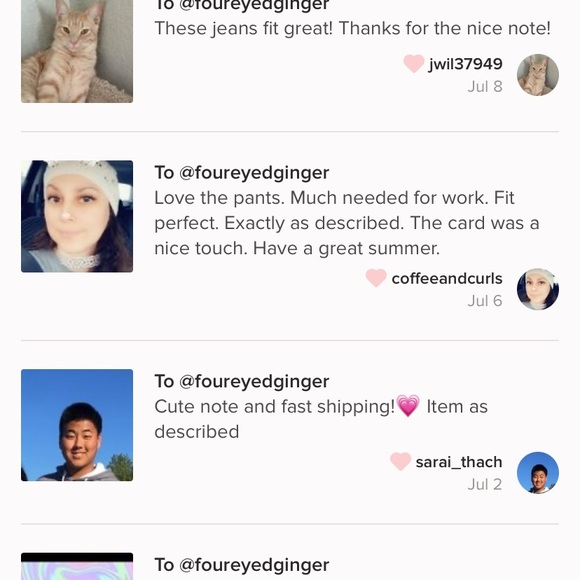Click the Jul 6 review date

coord(485,301)
